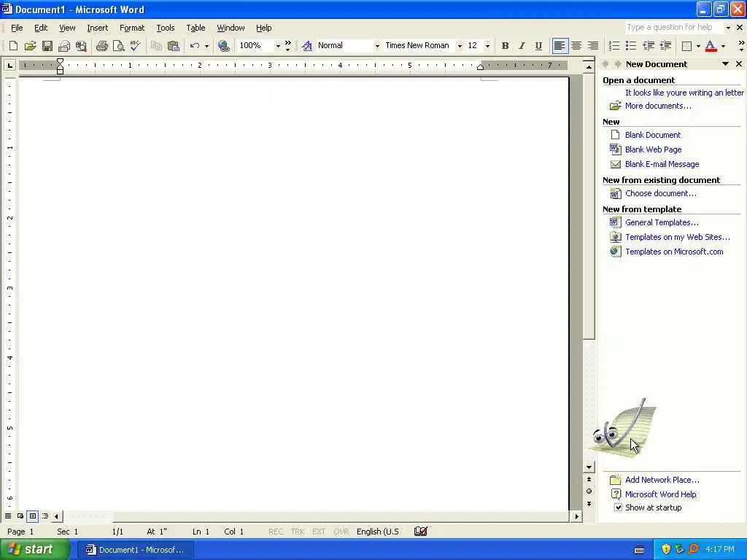Open Styles and Formatting pane icon
The image size is (747, 560).
click(x=307, y=46)
